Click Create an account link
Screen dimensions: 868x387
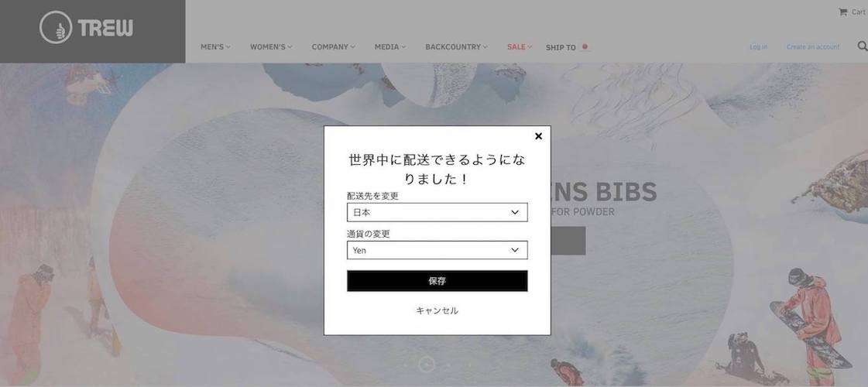813,47
